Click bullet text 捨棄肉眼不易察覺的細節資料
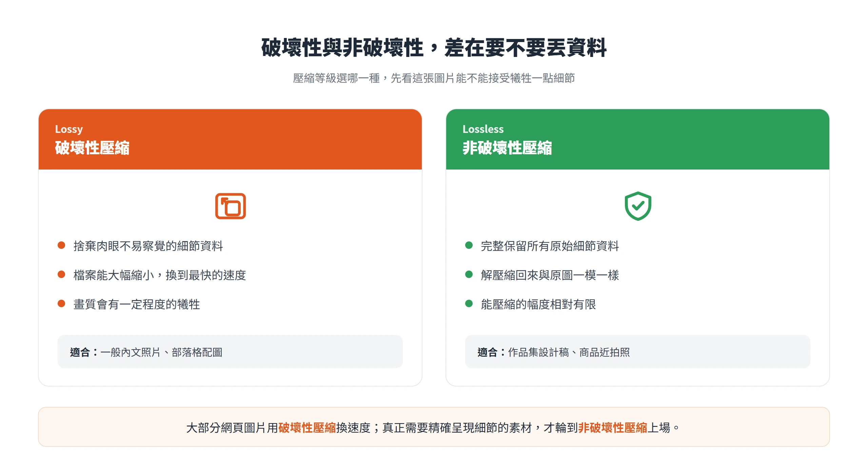868x455 pixels. [x=148, y=246]
